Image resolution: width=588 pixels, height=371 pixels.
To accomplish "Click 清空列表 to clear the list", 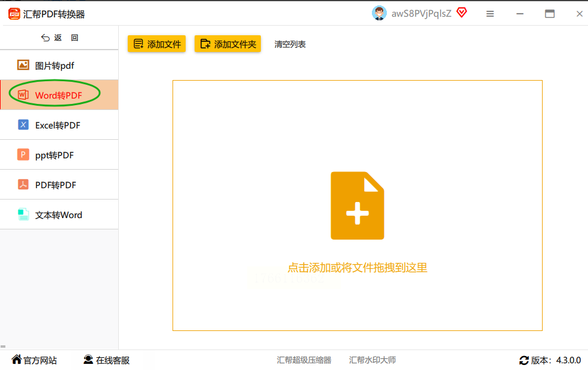I will point(290,44).
